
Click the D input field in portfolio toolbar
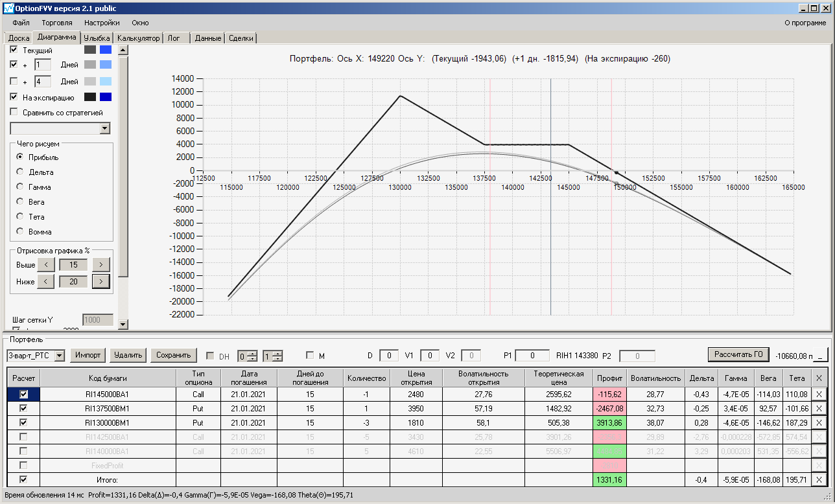[389, 355]
